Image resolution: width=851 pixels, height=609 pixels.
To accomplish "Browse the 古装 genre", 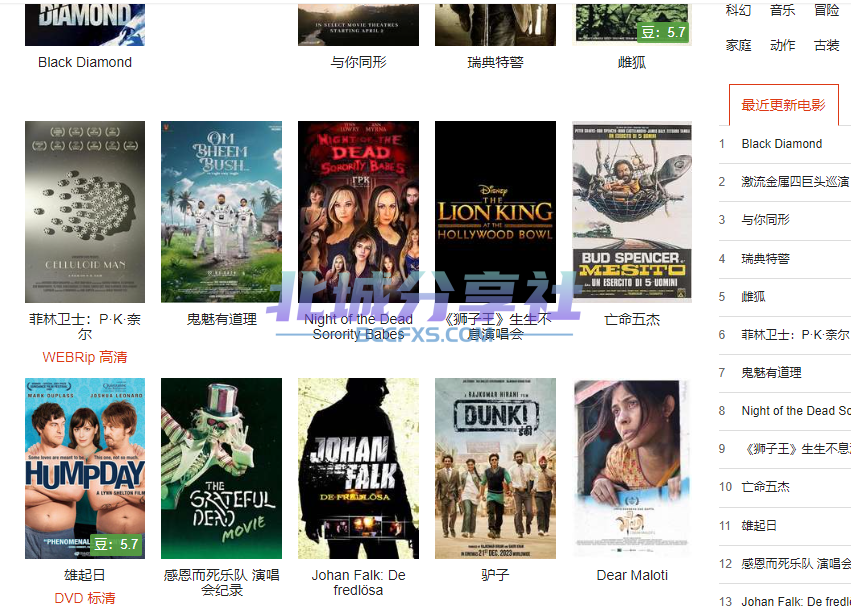I will pos(827,46).
